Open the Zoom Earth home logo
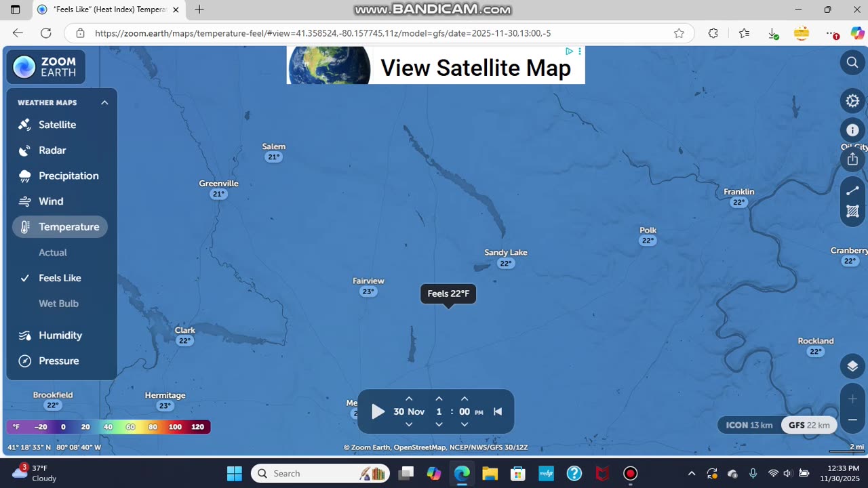The image size is (868, 488). coord(45,67)
